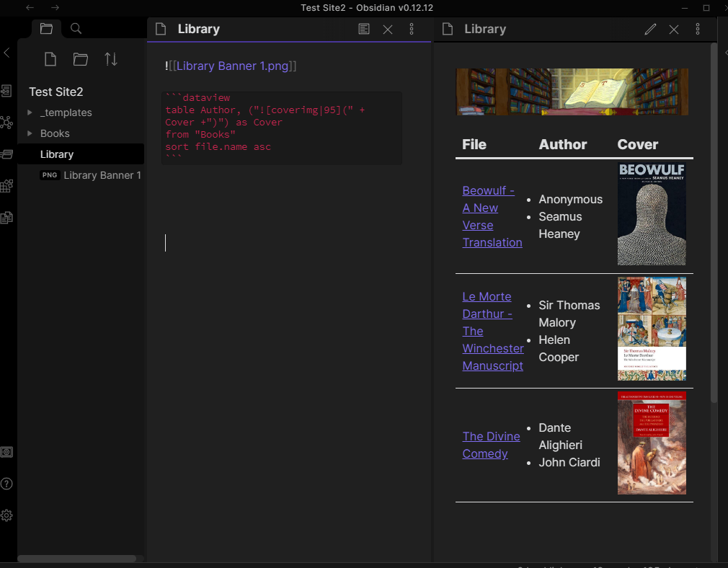Image resolution: width=728 pixels, height=568 pixels.
Task: Open The Divine Comedy link
Action: pyautogui.click(x=491, y=445)
